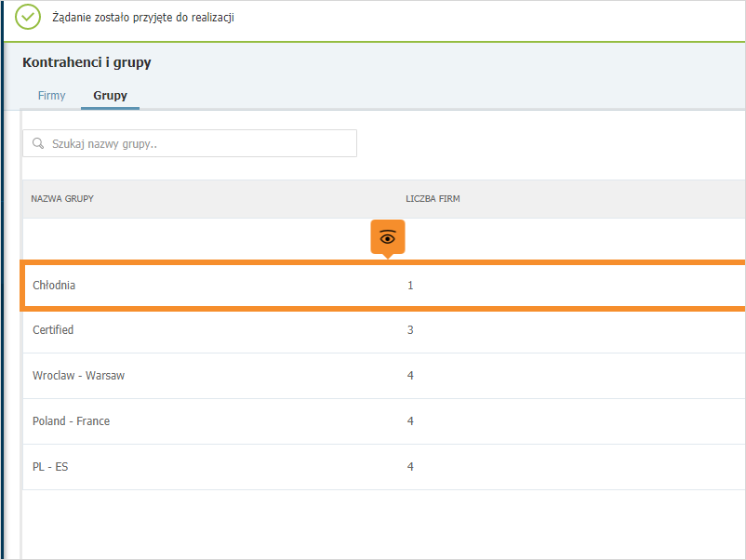Open the Chłodnia group row
The height and width of the screenshot is (560, 746).
pos(384,286)
